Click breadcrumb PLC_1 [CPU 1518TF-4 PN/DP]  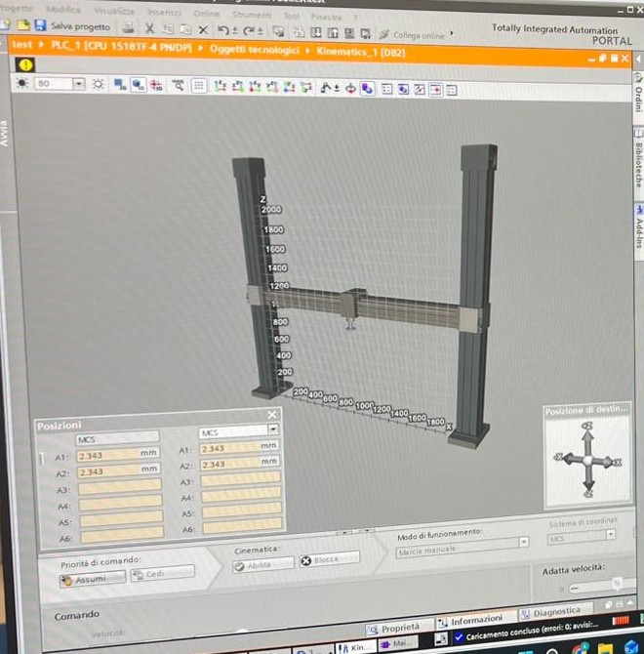coord(121,46)
